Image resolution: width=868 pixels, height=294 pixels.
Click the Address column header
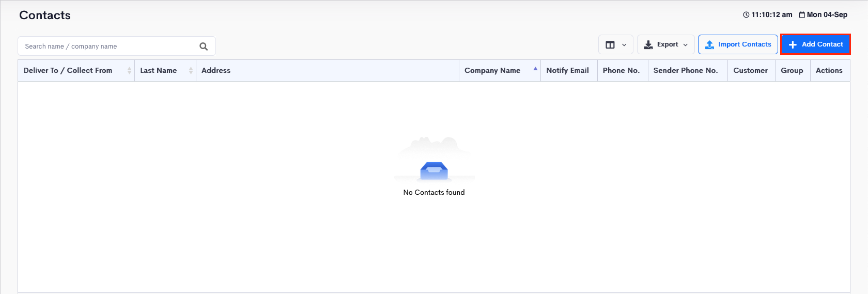pos(328,71)
